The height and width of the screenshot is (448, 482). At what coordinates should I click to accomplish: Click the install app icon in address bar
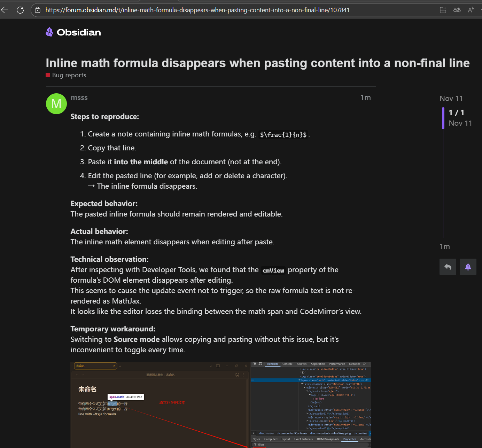443,10
